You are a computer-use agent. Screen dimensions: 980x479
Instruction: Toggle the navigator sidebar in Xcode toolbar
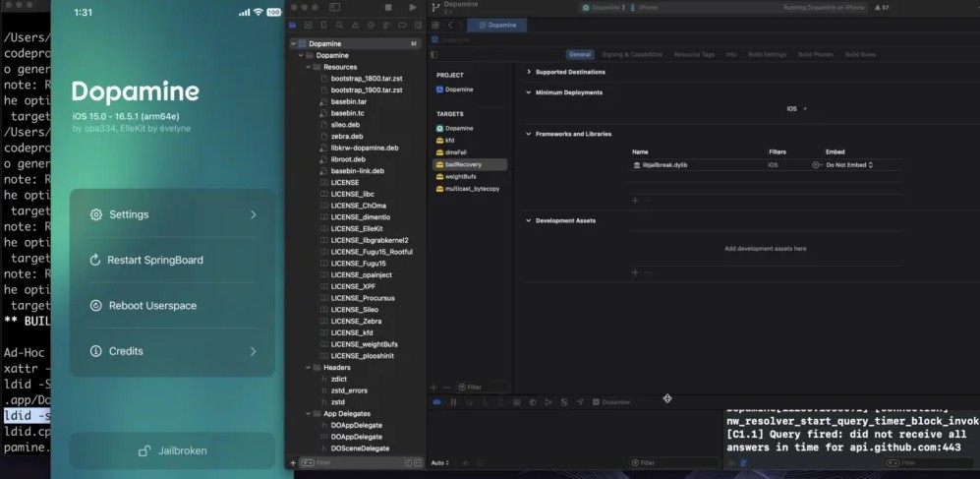pos(335,8)
